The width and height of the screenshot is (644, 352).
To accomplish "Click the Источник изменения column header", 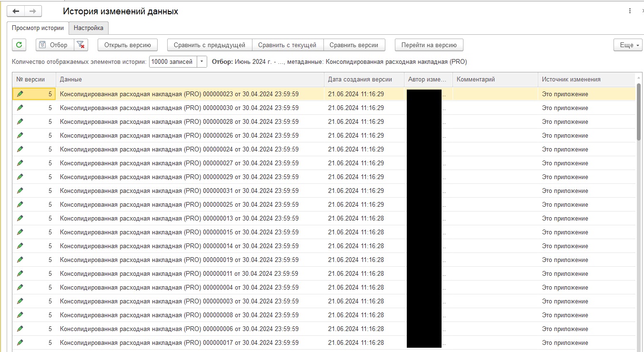I will click(x=586, y=80).
